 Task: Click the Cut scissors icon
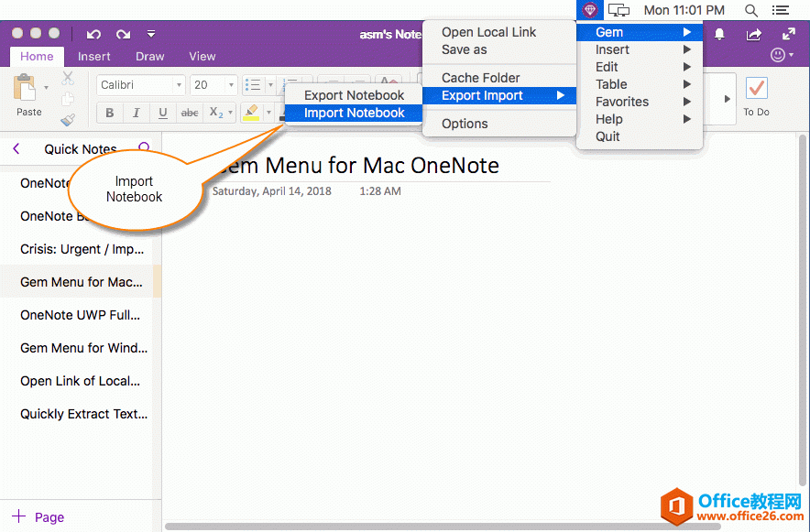68,79
